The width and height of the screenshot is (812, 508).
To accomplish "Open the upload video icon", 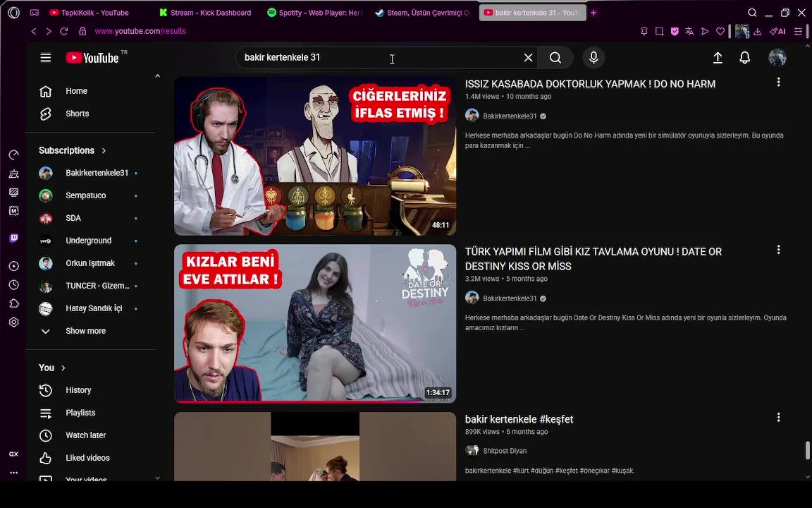I will tap(718, 58).
